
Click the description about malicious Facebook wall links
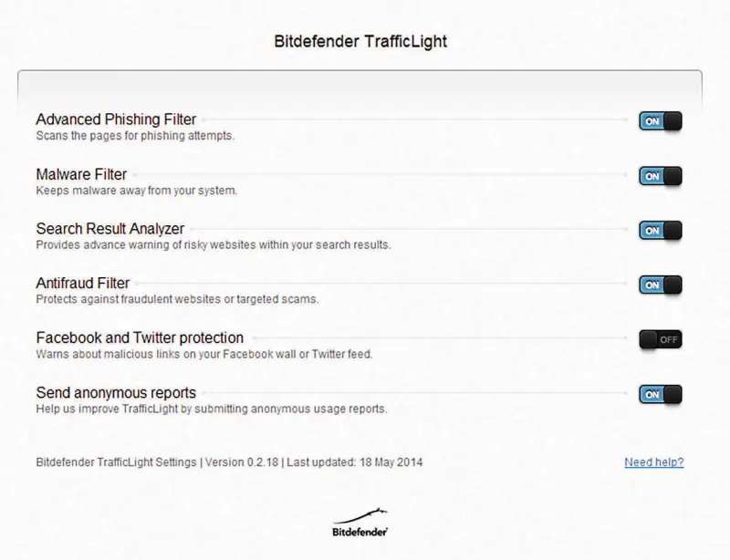(203, 354)
